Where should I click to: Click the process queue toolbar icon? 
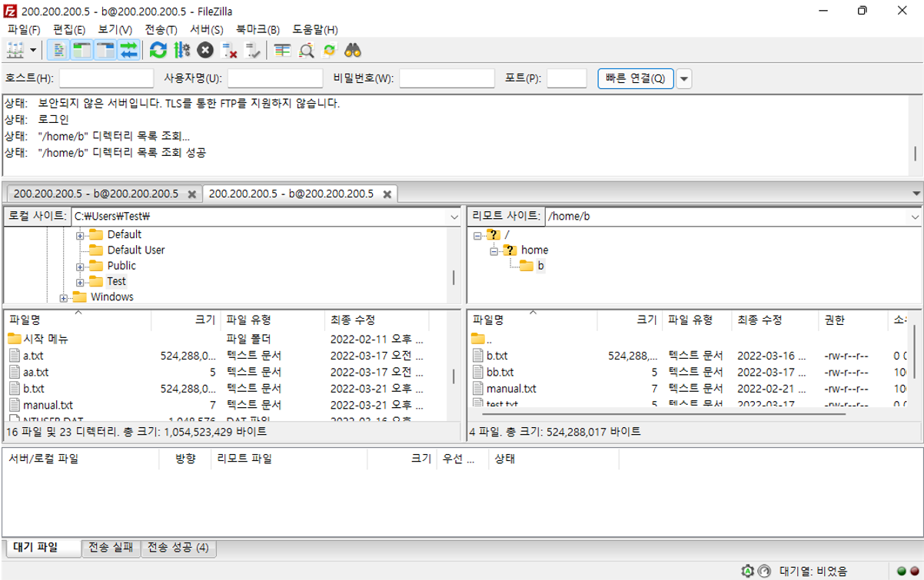pos(181,51)
